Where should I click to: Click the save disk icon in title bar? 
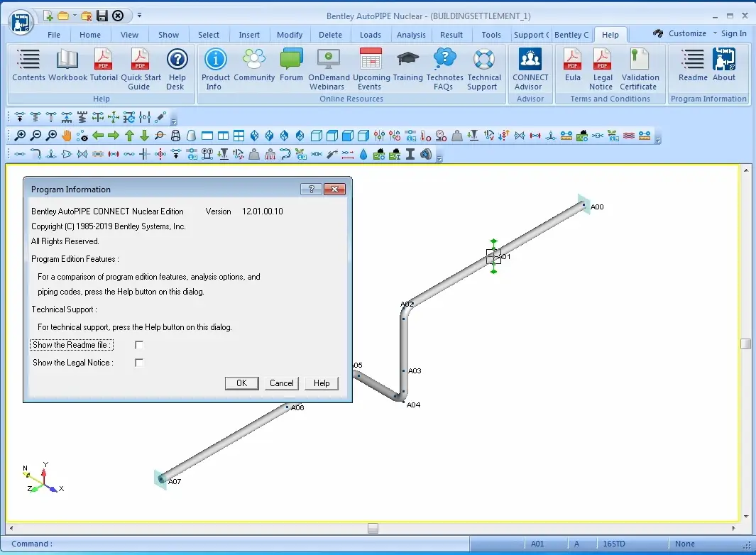coord(102,16)
